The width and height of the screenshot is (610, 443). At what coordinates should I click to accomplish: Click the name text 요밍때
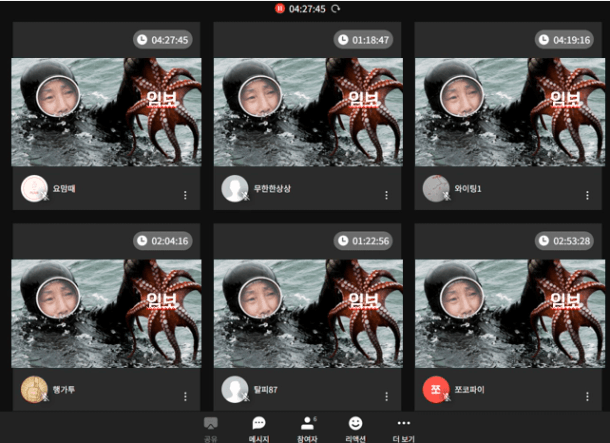point(64,189)
